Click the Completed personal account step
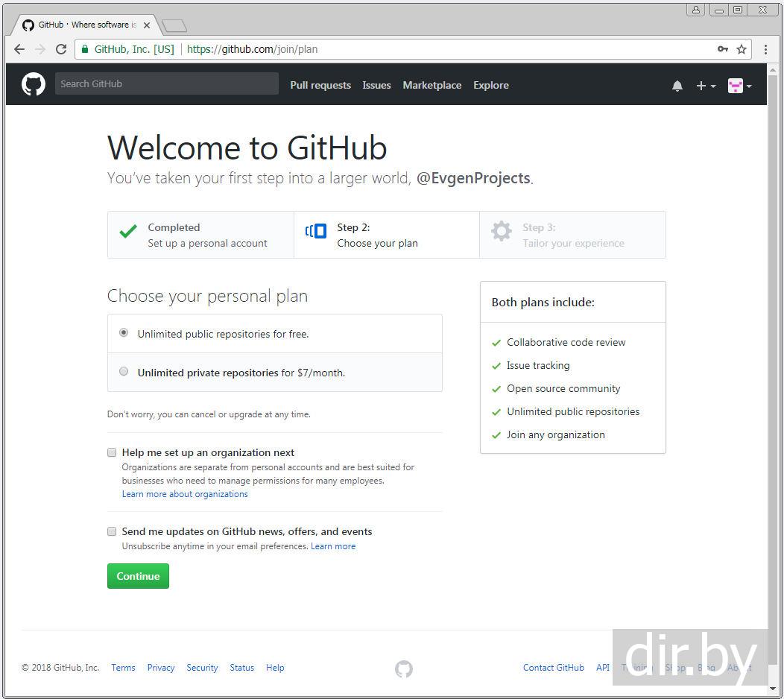Screen dimensions: 784x699 [x=200, y=235]
